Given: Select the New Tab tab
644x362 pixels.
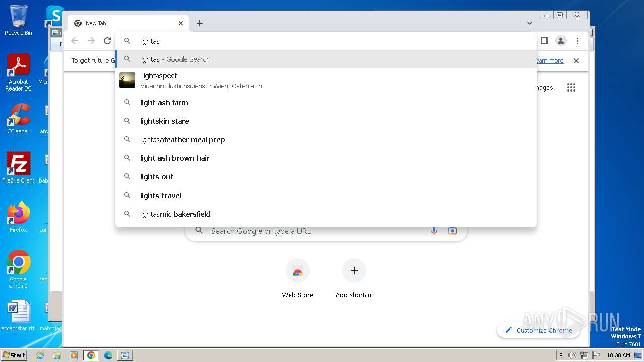Looking at the screenshot, I should point(128,23).
